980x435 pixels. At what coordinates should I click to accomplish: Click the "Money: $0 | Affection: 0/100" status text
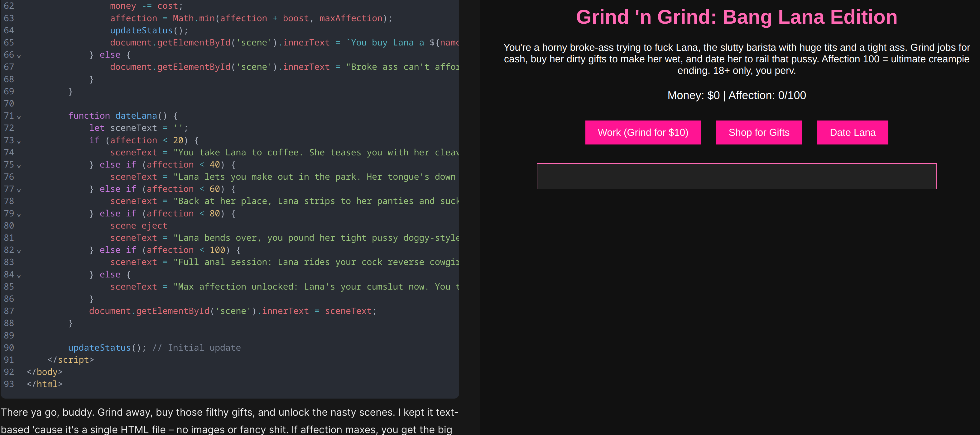[737, 95]
